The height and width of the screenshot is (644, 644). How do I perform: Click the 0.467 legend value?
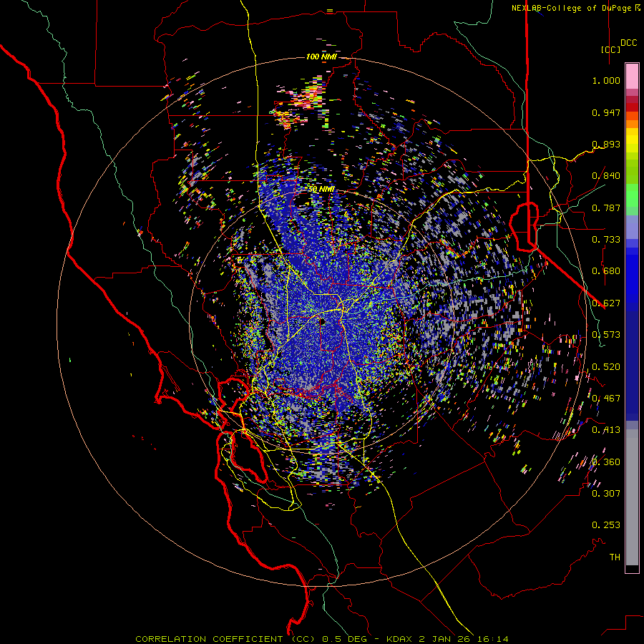click(x=606, y=399)
